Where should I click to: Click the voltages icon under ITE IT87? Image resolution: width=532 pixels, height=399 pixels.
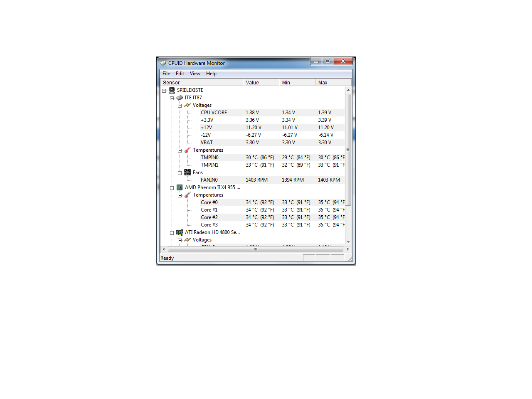coord(187,105)
